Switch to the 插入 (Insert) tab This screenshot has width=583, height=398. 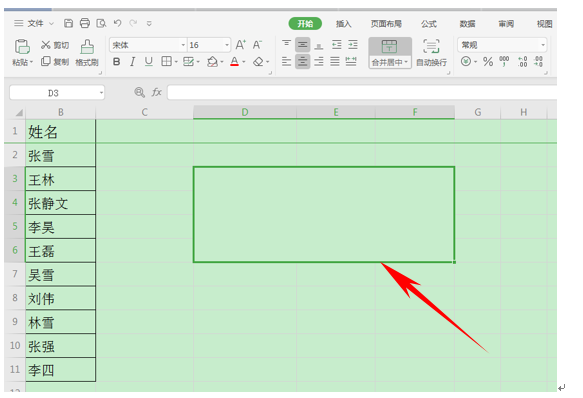pyautogui.click(x=344, y=24)
